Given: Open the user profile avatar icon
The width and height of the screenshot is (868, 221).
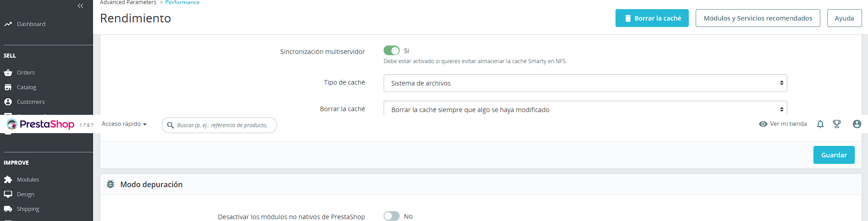Looking at the screenshot, I should [857, 124].
